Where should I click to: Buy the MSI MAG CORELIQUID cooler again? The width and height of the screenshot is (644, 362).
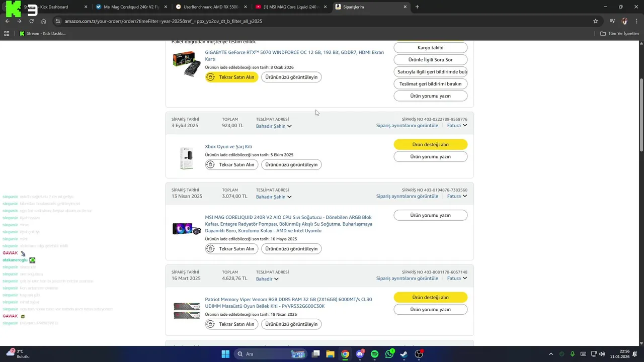click(x=232, y=249)
